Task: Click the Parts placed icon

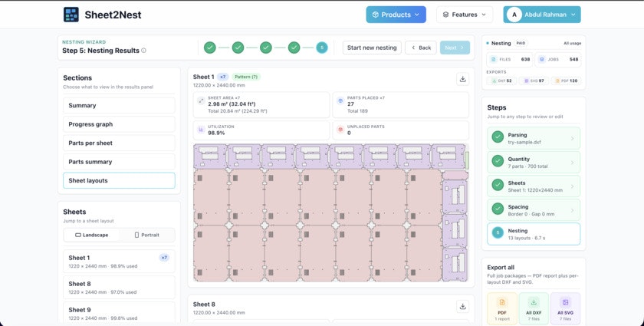Action: [x=340, y=100]
